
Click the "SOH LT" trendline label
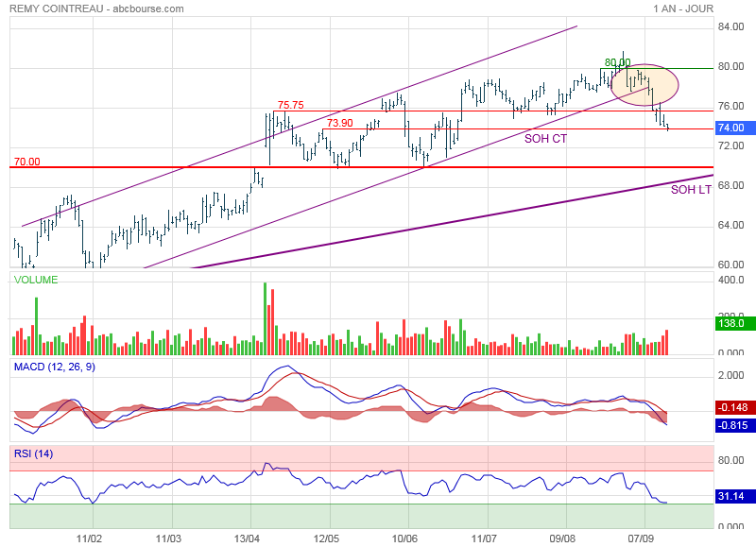(691, 190)
